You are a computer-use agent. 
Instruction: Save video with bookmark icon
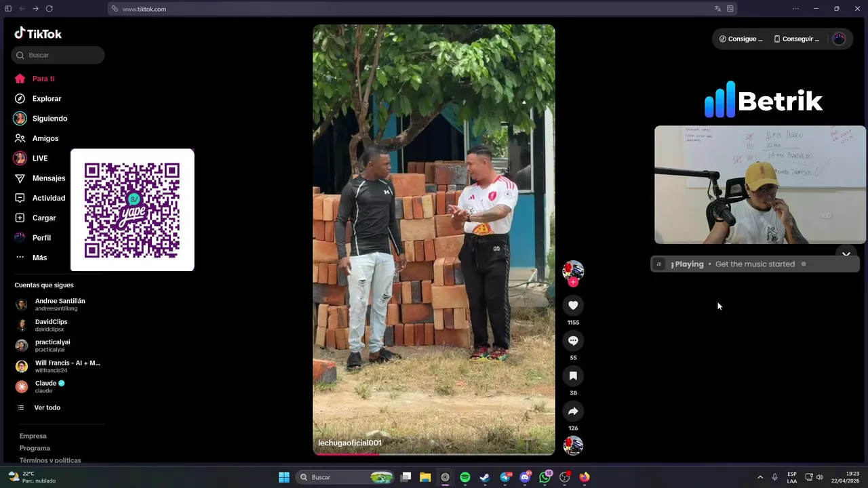click(x=573, y=376)
